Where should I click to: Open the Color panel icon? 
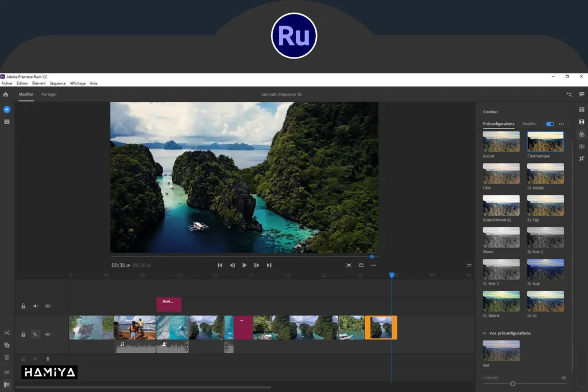pos(582,134)
